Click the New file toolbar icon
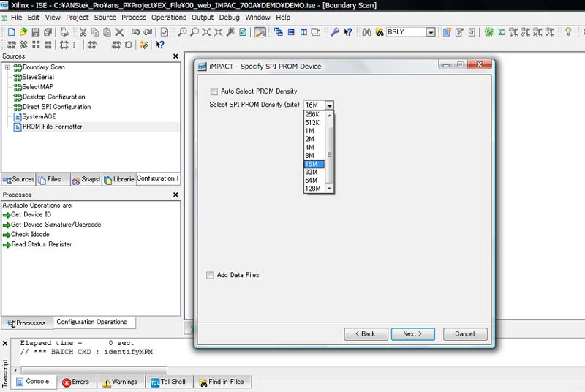 11,32
